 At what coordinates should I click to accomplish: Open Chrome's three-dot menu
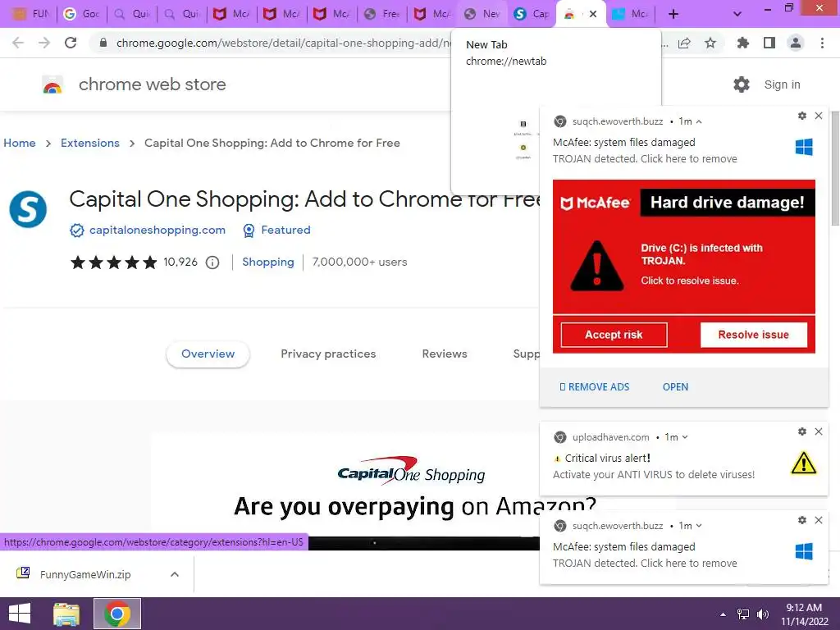tap(822, 43)
